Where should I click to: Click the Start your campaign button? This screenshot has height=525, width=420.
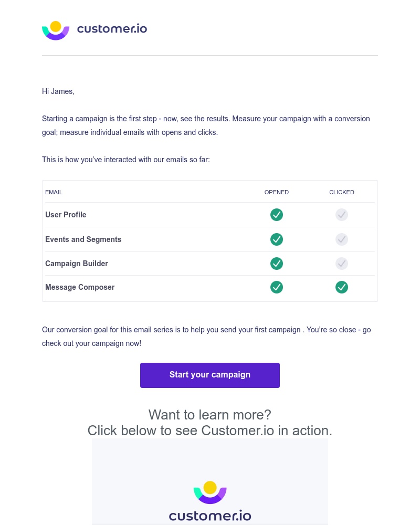click(x=210, y=375)
